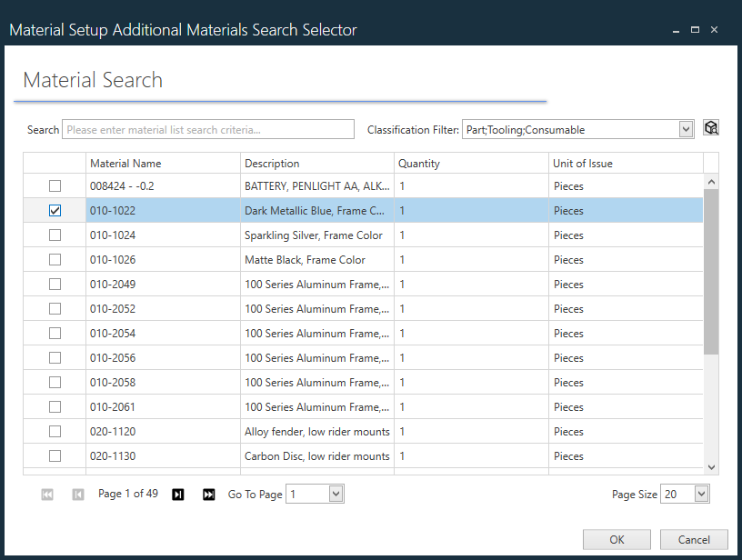This screenshot has height=560, width=742.
Task: Open the Page Size dropdown
Action: (699, 494)
